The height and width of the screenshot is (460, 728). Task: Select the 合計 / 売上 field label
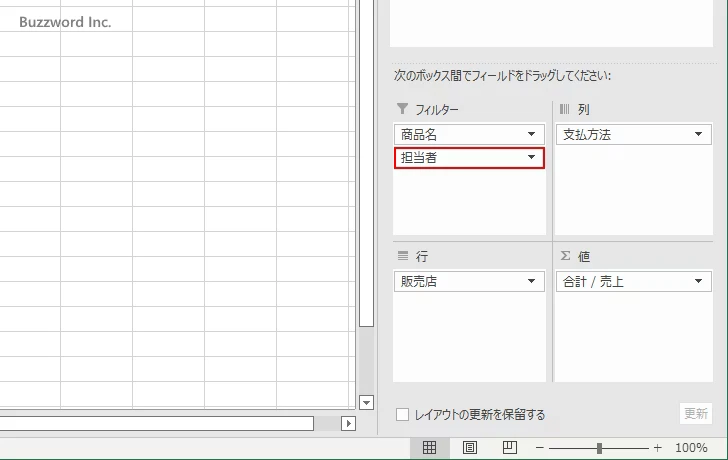click(x=593, y=281)
